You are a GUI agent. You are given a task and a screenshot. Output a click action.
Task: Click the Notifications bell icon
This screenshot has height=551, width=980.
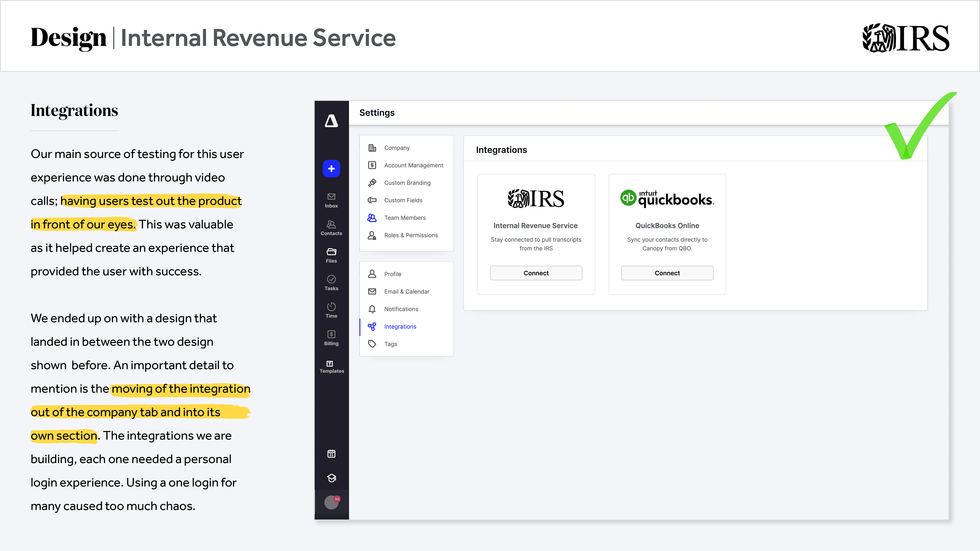pyautogui.click(x=372, y=309)
